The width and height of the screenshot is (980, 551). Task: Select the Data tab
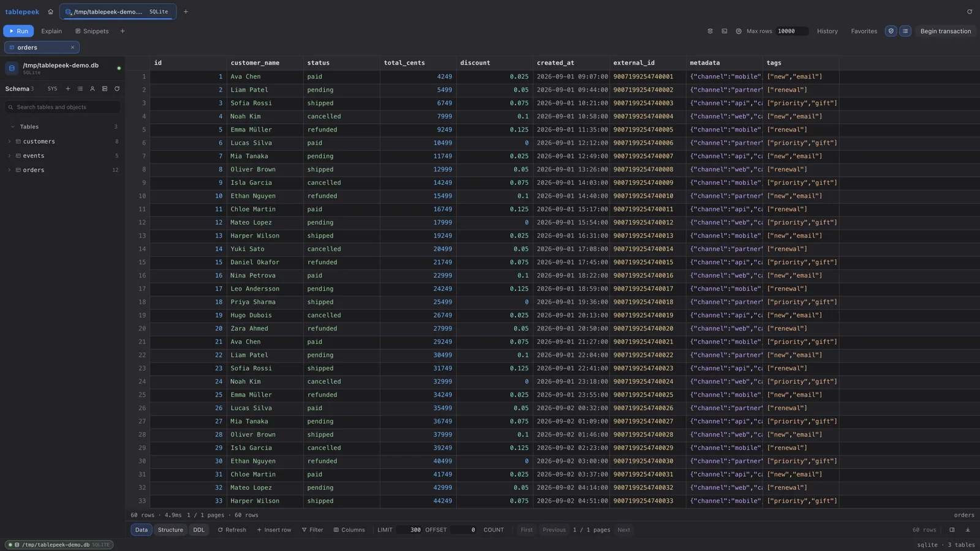click(x=141, y=530)
